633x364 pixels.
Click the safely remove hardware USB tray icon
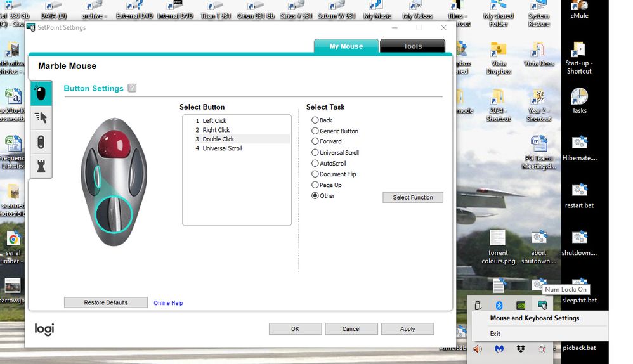[478, 306]
